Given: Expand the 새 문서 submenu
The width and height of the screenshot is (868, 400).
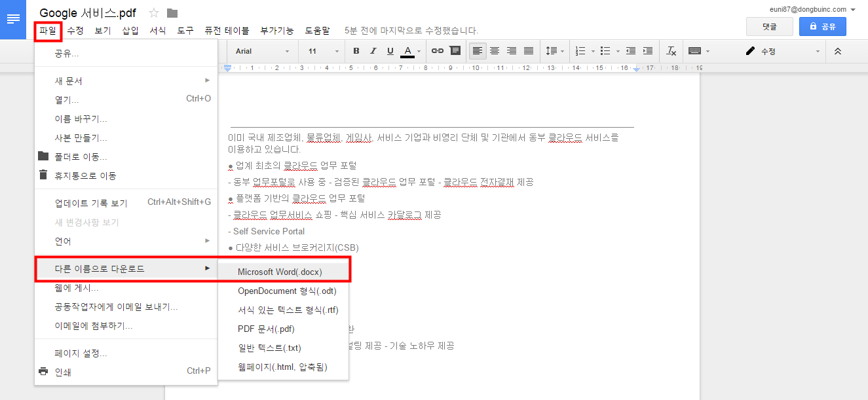Looking at the screenshot, I should pyautogui.click(x=126, y=81).
